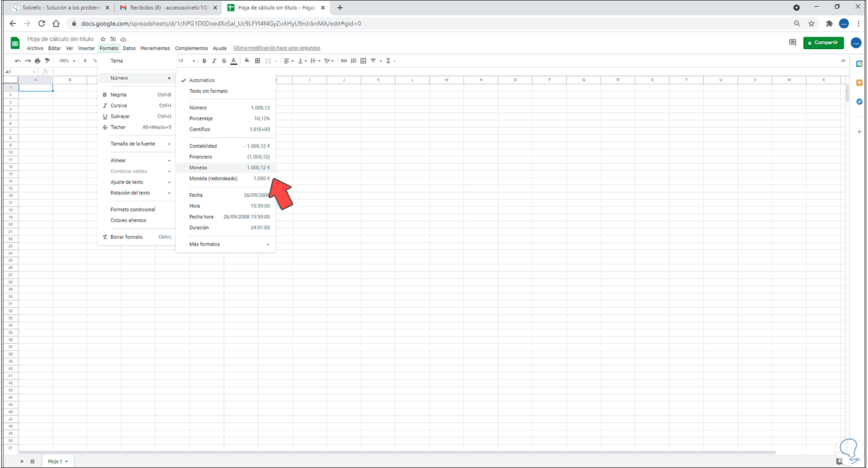Image resolution: width=868 pixels, height=468 pixels.
Task: Star the spreadsheet next to its title
Action: click(103, 39)
